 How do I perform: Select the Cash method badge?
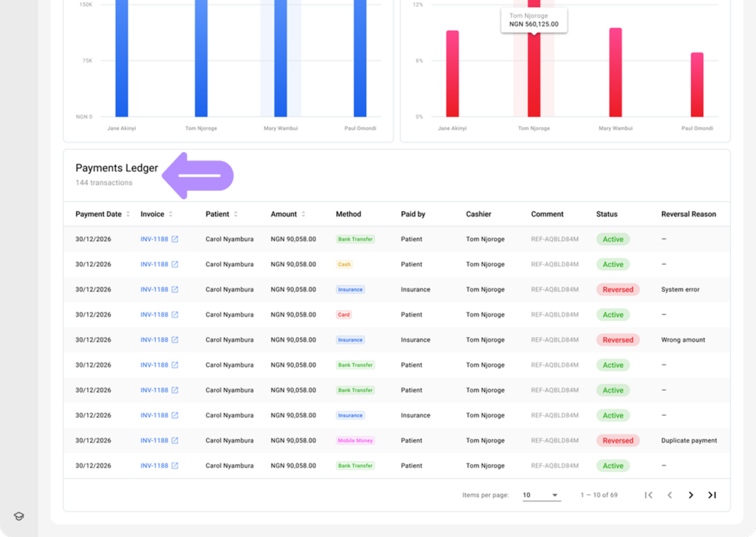point(344,264)
